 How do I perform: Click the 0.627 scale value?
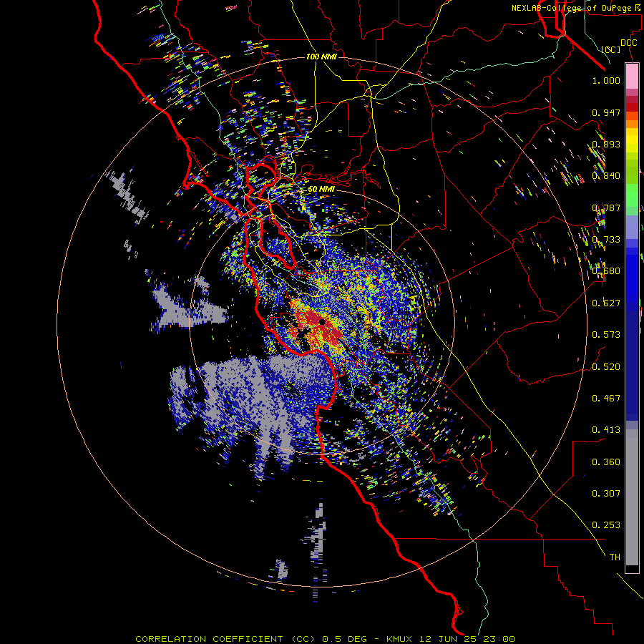coord(606,303)
